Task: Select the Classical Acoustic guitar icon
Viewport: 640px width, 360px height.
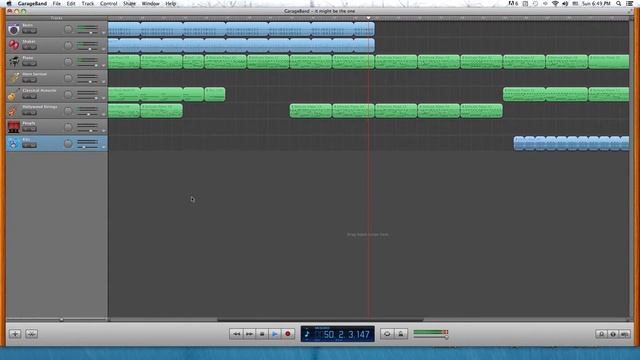Action: (x=13, y=94)
